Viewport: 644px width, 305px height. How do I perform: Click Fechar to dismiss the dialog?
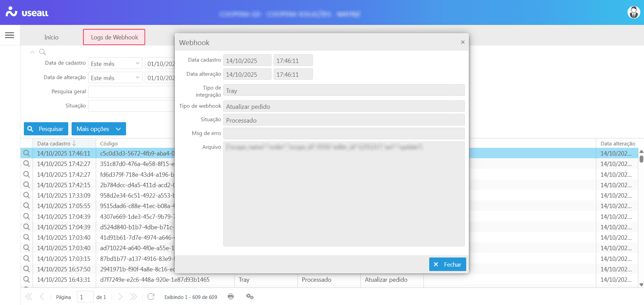tap(447, 264)
